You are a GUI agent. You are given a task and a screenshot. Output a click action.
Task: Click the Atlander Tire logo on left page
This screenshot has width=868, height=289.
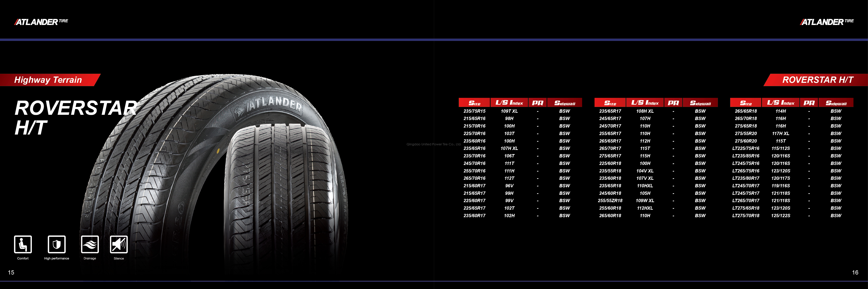(41, 22)
